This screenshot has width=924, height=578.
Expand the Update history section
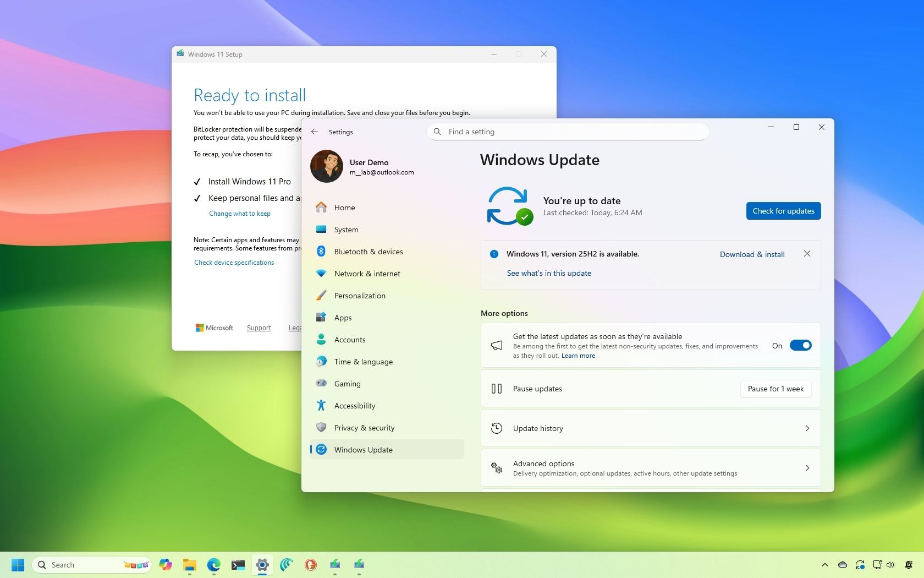click(650, 428)
